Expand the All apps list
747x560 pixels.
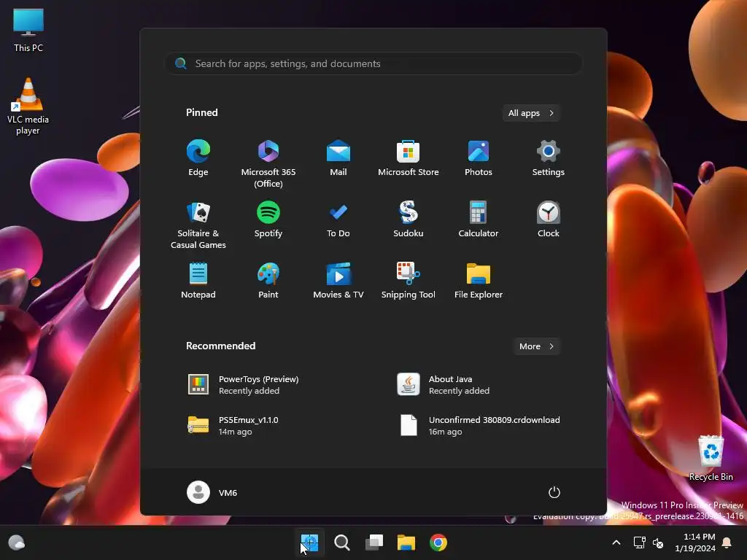coord(531,113)
